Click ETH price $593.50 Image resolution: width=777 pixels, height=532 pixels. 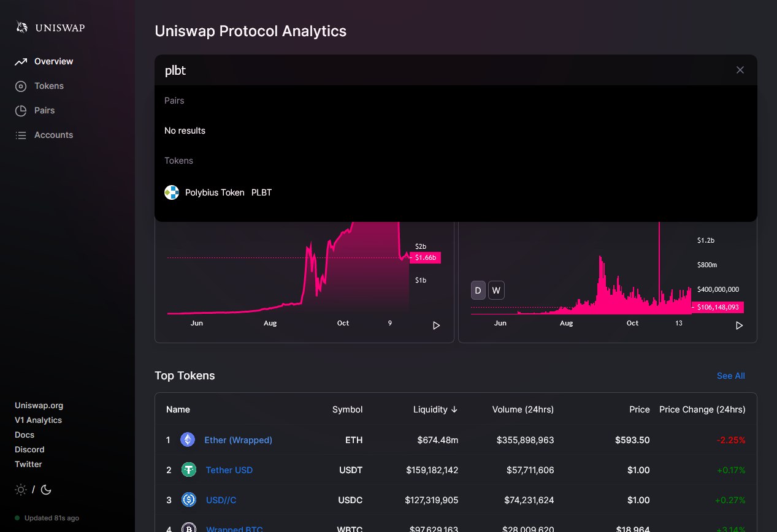tap(633, 440)
